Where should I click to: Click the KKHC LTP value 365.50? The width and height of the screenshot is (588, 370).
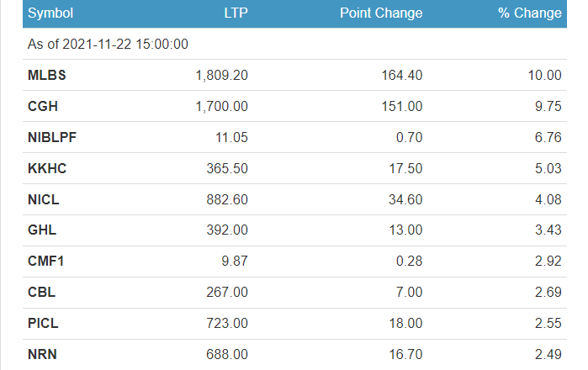pyautogui.click(x=227, y=168)
